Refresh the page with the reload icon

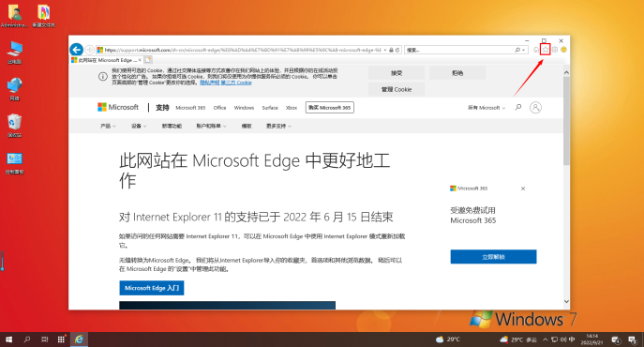397,50
